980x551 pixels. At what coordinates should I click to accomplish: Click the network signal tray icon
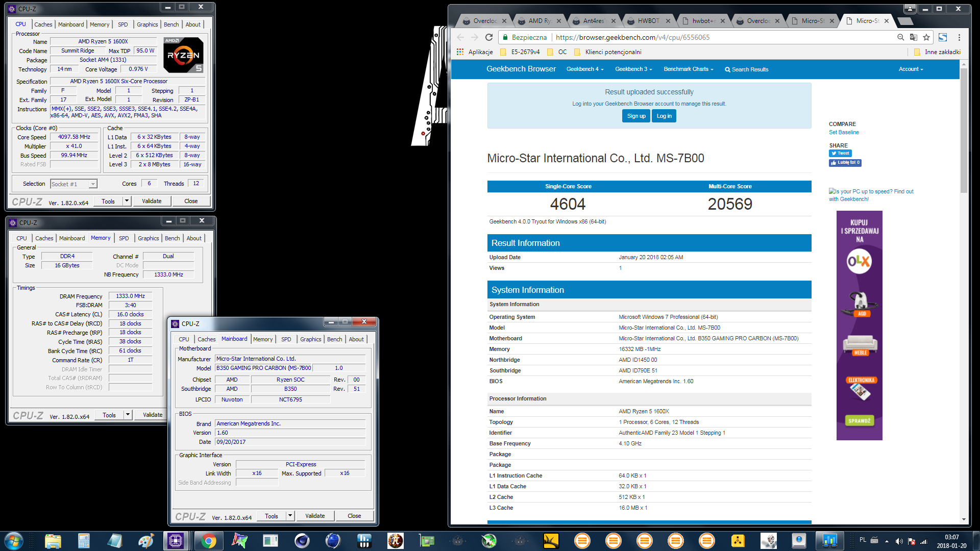click(x=923, y=541)
